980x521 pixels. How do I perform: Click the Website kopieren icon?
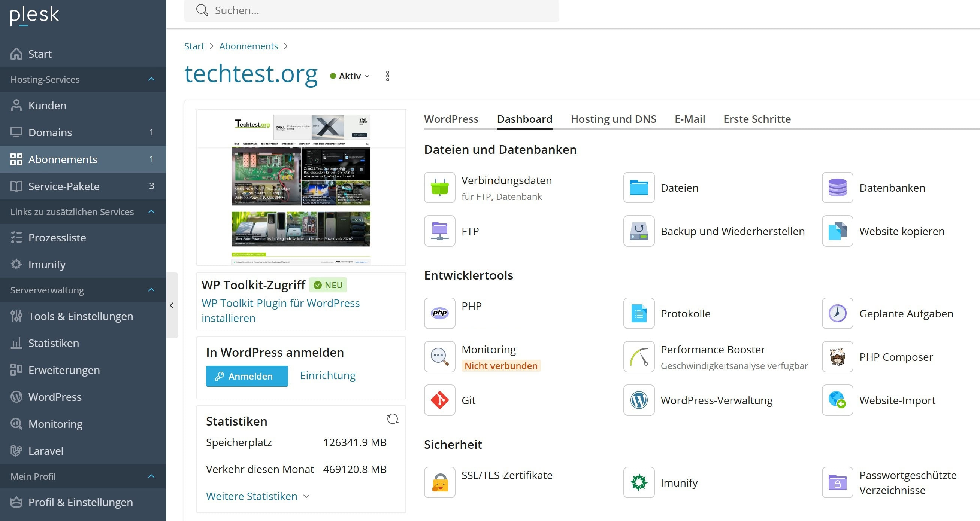837,231
